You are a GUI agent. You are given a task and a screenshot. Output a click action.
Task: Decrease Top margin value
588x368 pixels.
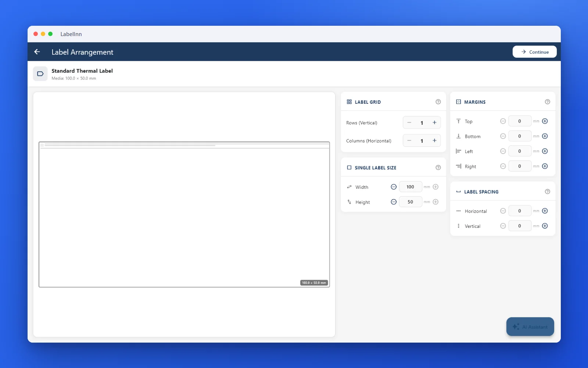pyautogui.click(x=503, y=121)
